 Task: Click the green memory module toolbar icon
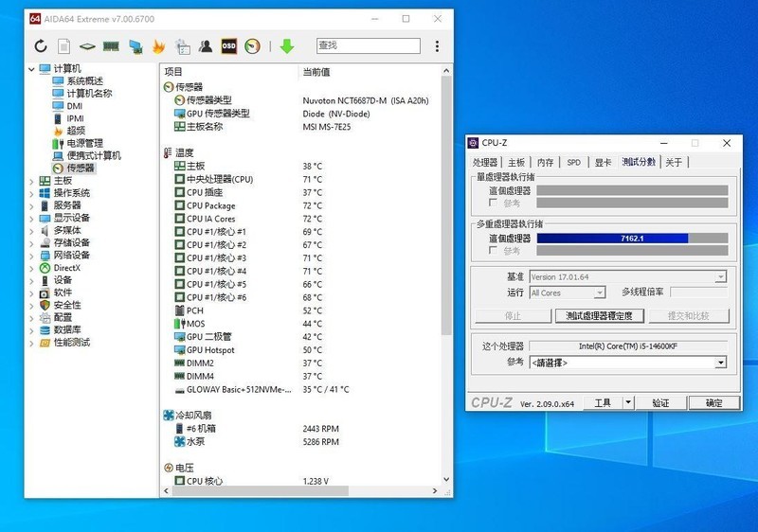pyautogui.click(x=111, y=46)
